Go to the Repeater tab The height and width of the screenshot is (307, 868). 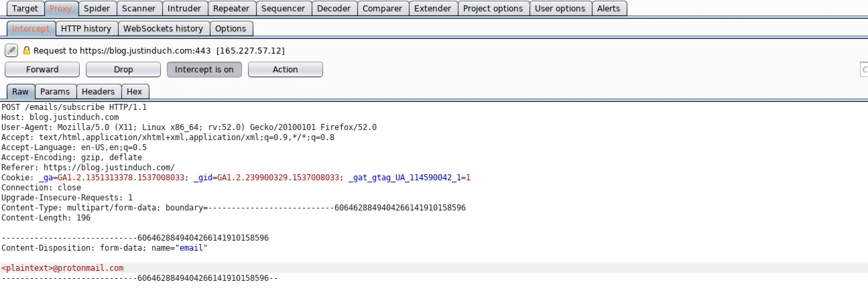(231, 8)
